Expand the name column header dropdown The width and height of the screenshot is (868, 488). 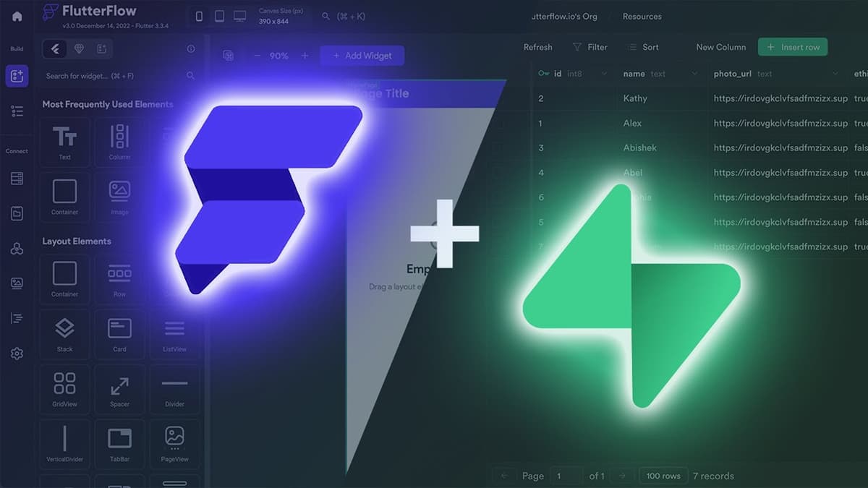(x=694, y=74)
